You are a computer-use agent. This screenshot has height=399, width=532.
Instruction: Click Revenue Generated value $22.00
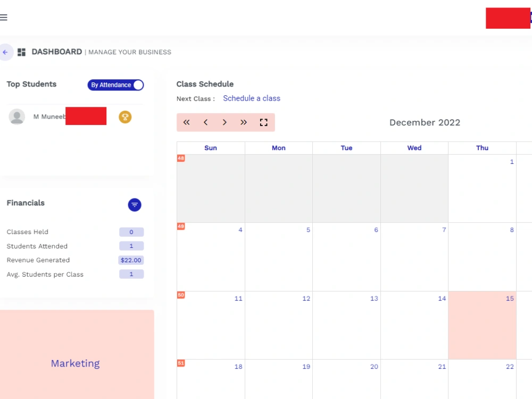pos(131,260)
